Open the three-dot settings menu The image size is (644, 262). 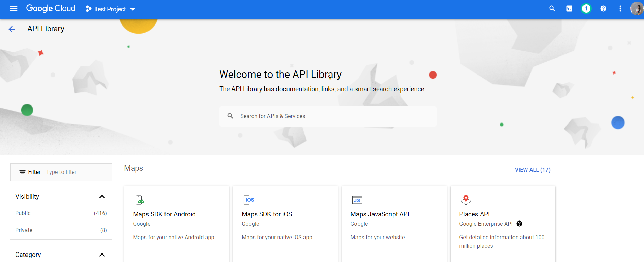tap(620, 9)
